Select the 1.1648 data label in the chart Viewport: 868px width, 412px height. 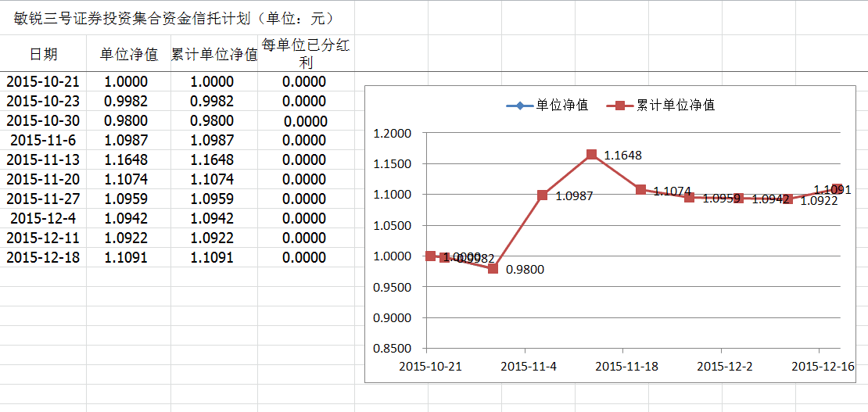coord(622,156)
